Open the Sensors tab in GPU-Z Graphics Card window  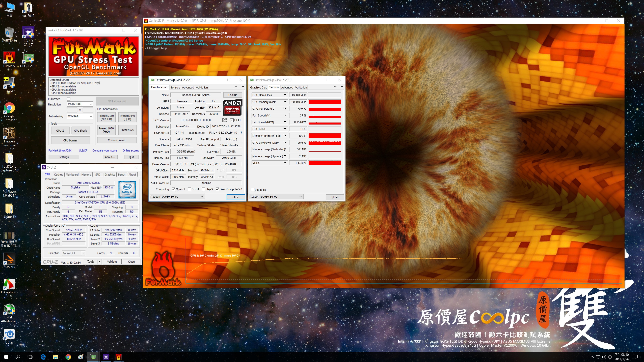pyautogui.click(x=175, y=87)
